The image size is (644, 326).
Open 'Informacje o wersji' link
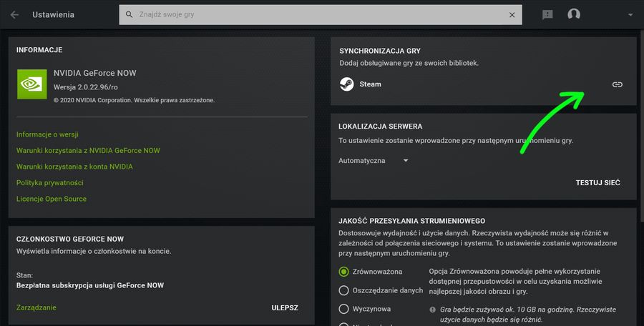coord(47,134)
